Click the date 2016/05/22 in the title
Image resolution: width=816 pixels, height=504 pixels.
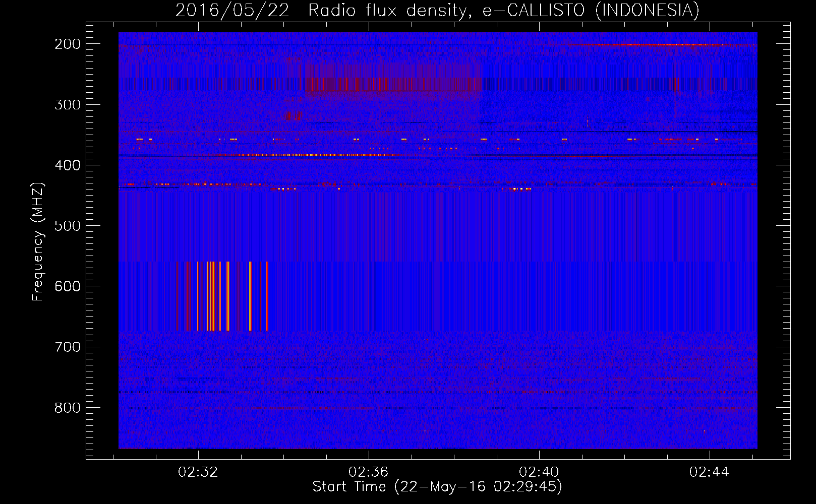[x=232, y=10]
